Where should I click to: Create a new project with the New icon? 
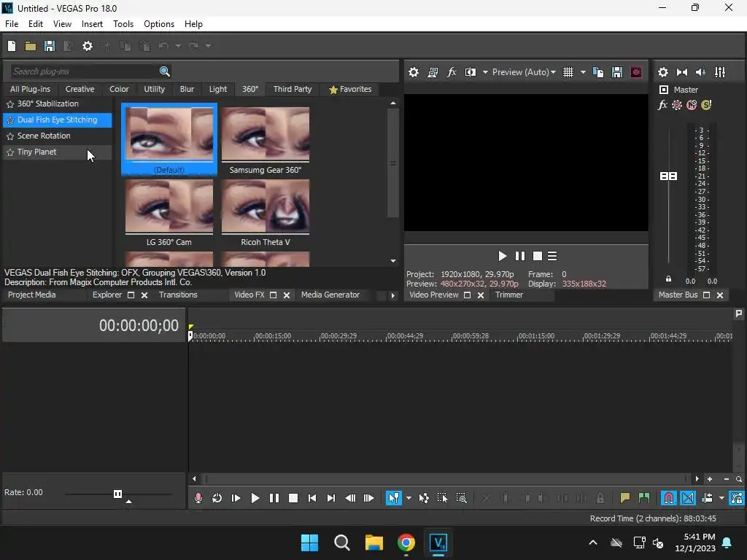[x=12, y=46]
